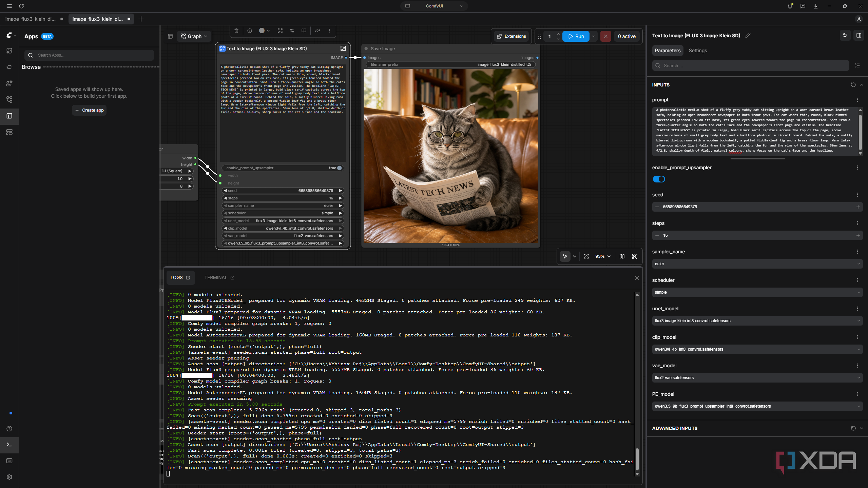Open the unet_model dropdown in Parameters
The image size is (868, 488).
(x=757, y=321)
